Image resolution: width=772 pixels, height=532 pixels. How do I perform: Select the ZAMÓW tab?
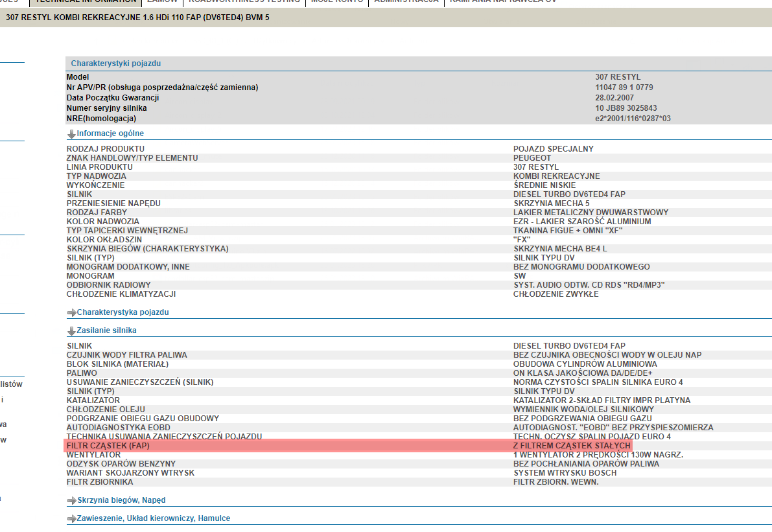coord(162,1)
